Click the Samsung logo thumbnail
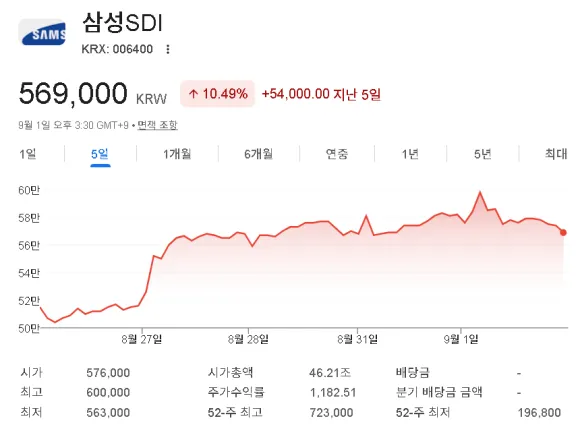Screen dimensions: 580x427 click(x=43, y=32)
